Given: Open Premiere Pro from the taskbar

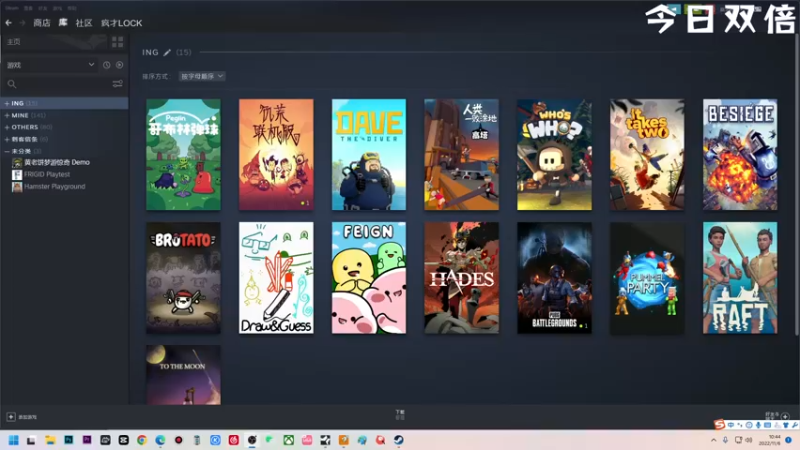Looking at the screenshot, I should point(87,440).
